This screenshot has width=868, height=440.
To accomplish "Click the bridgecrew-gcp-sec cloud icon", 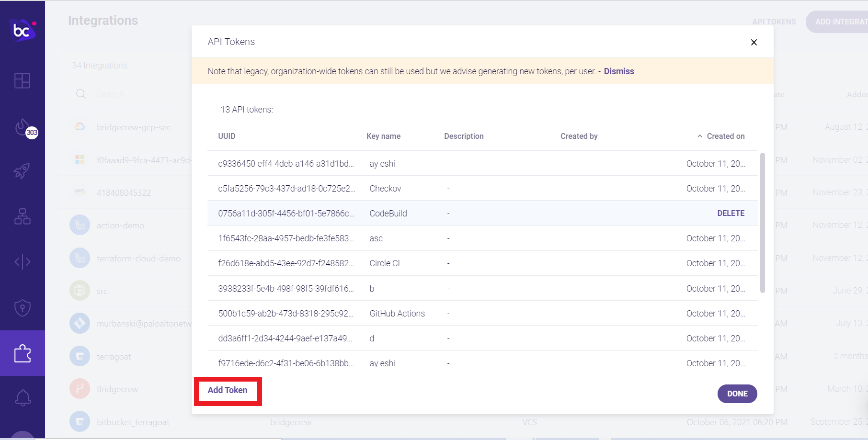I will (x=80, y=127).
